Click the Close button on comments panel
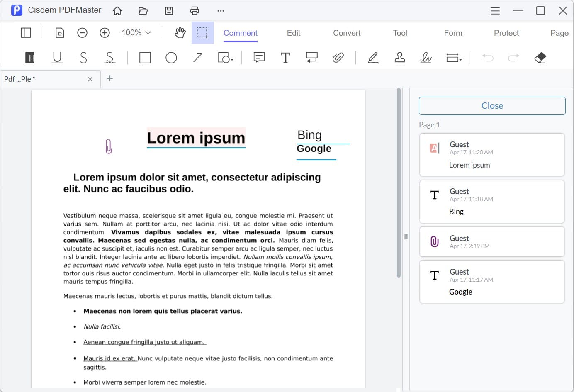574x392 pixels. coord(492,105)
